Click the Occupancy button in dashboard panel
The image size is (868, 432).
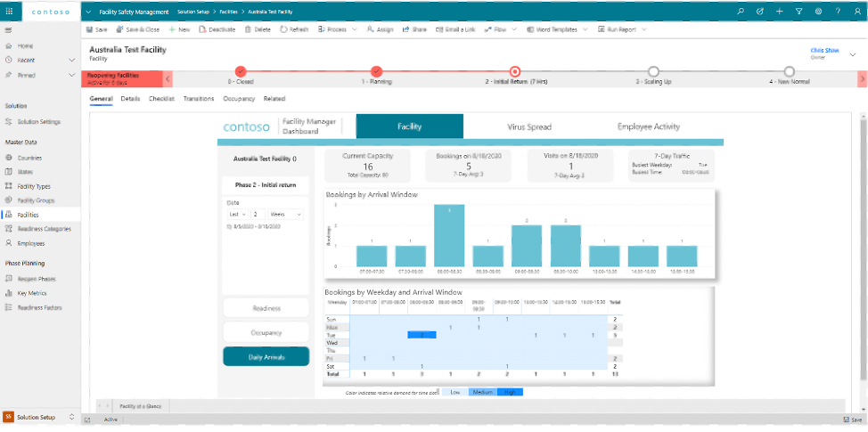(x=266, y=332)
